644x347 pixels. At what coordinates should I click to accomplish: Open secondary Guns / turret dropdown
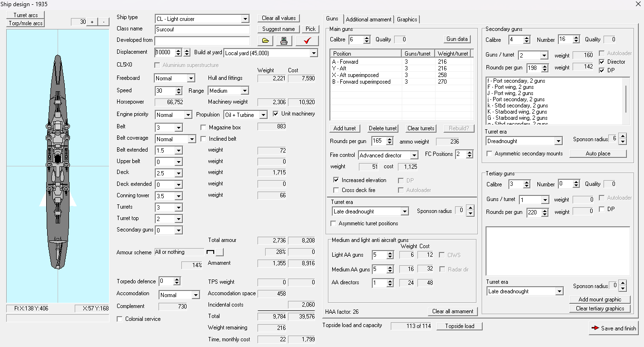[x=544, y=56]
